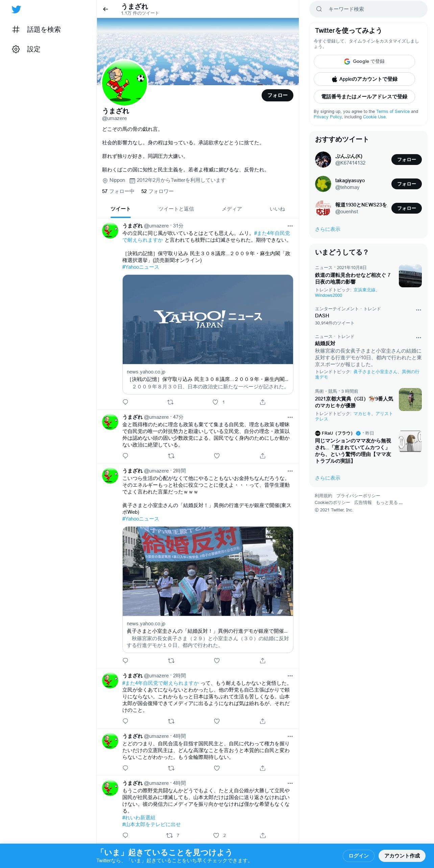Viewport: 434px width, 868px height.
Task: Open the Yahoo!ニュース JAPAN card image
Action: (208, 319)
